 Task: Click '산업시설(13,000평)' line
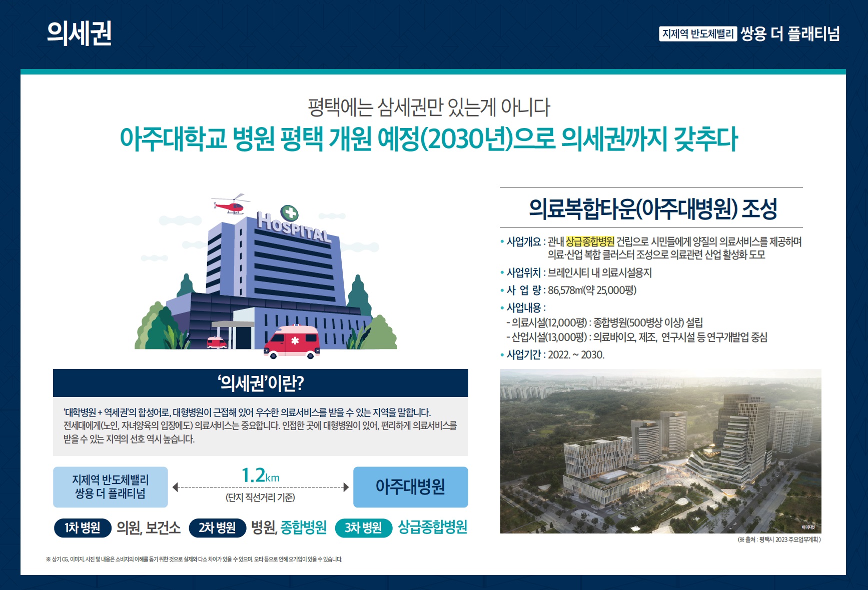(636, 337)
